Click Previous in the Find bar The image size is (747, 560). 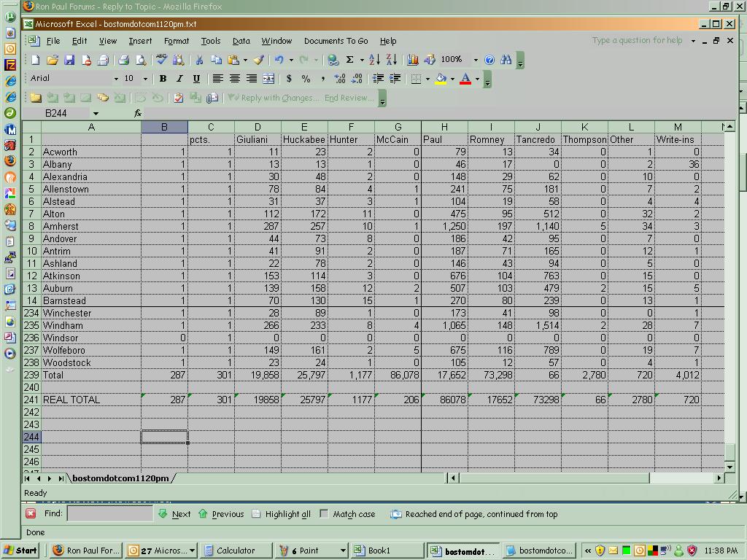tap(222, 514)
